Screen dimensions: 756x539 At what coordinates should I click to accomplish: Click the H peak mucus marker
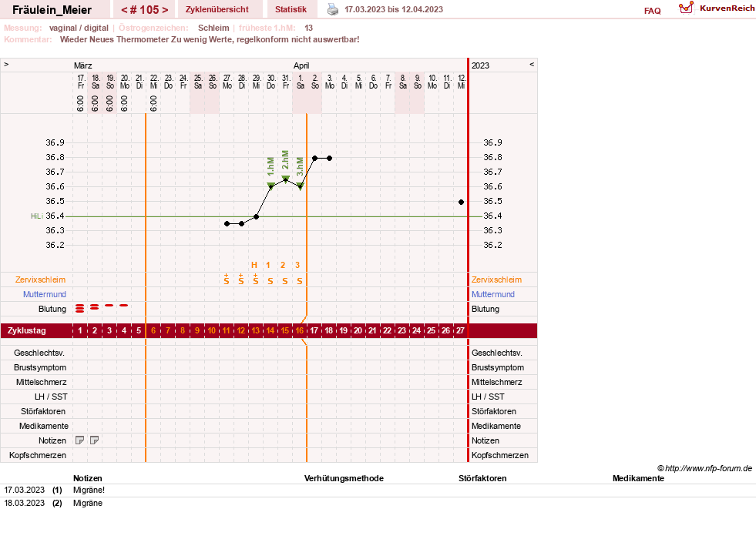[254, 265]
